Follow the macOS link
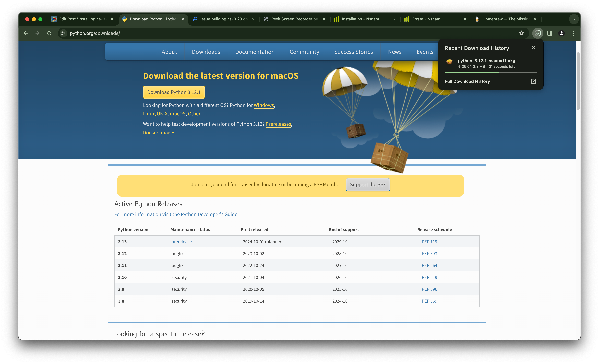The image size is (599, 364). [x=178, y=114]
